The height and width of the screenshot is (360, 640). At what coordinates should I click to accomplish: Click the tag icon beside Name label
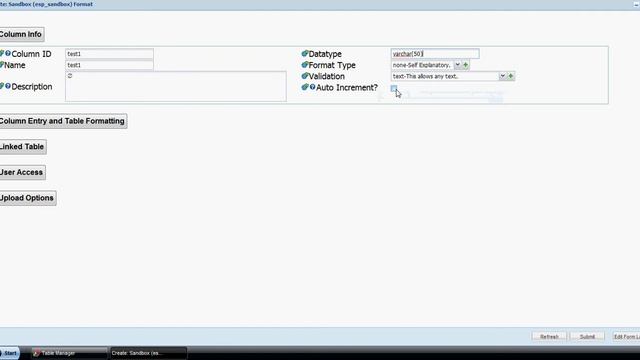click(2, 65)
